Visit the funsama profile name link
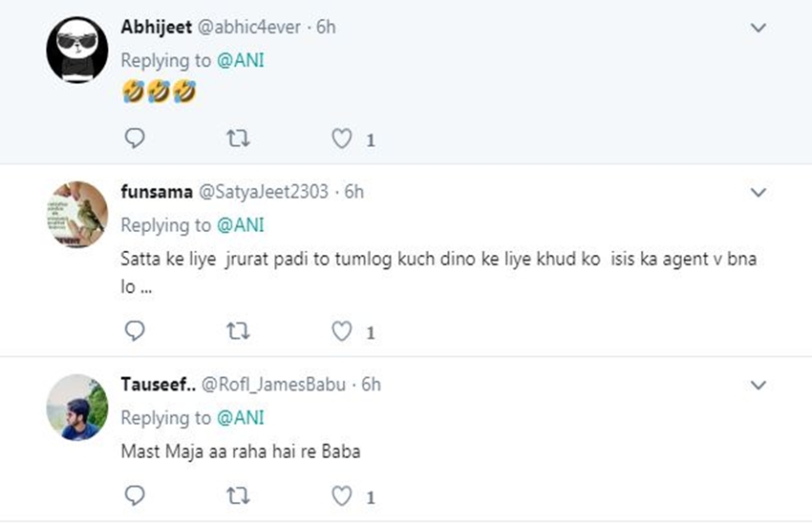The height and width of the screenshot is (525, 812). [156, 192]
